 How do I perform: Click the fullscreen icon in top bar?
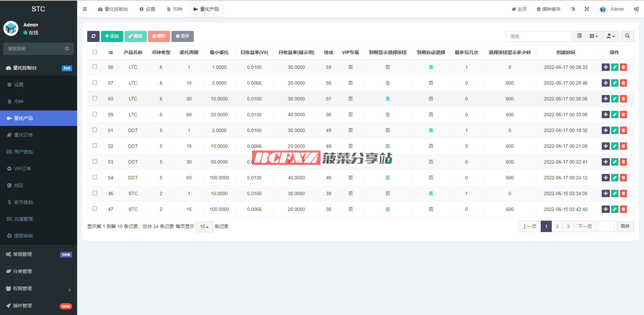[587, 9]
